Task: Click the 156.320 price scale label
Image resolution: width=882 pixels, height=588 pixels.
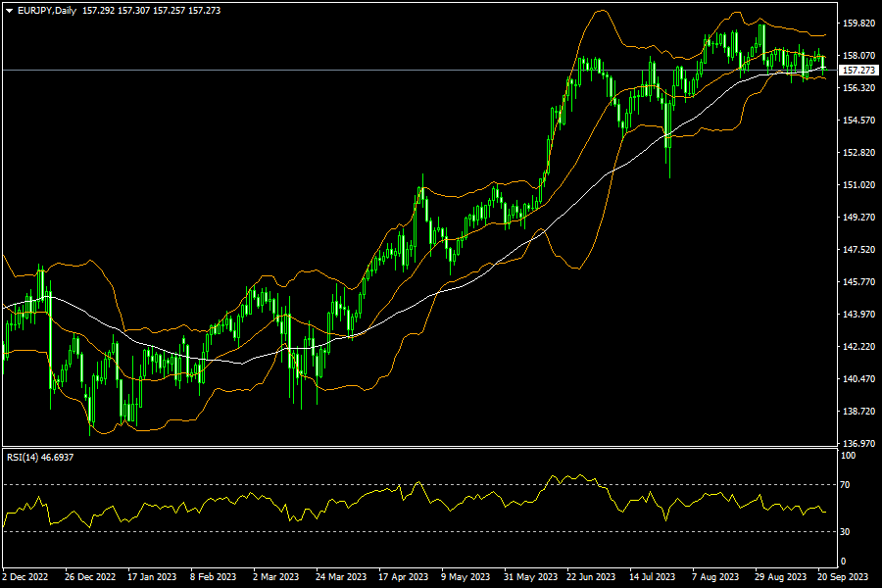Action: pos(858,88)
